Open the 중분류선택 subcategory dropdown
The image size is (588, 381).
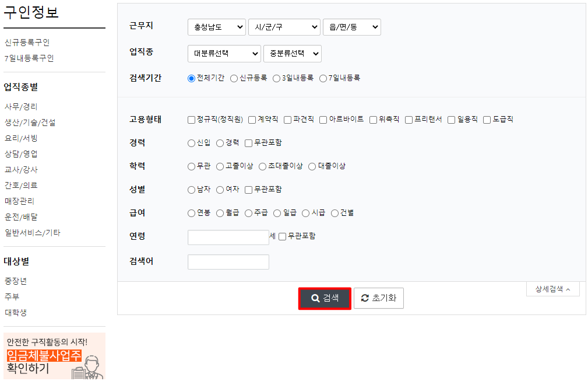click(292, 53)
